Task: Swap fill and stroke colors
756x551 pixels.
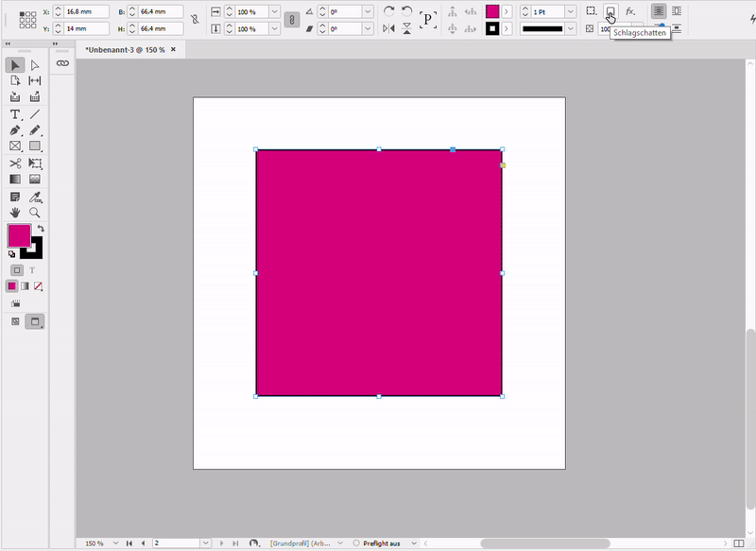Action: (41, 230)
